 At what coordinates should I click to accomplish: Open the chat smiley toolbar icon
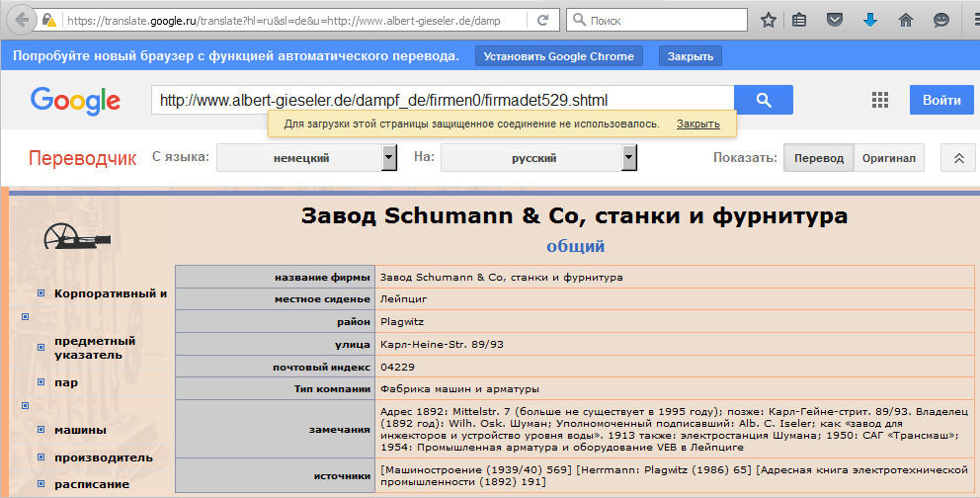pyautogui.click(x=941, y=20)
